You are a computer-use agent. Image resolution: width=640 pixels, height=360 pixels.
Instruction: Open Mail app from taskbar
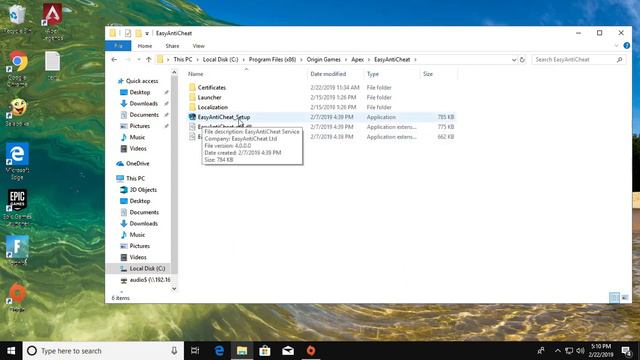[288, 351]
